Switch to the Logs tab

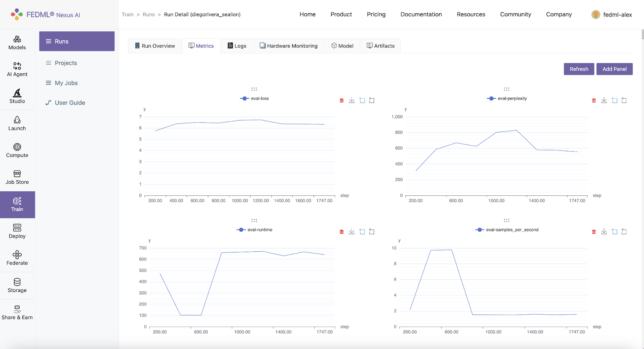pos(237,46)
